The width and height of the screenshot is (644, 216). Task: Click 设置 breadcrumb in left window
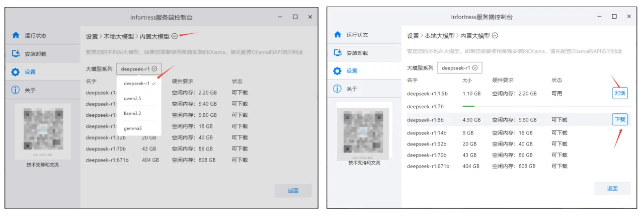coord(92,36)
